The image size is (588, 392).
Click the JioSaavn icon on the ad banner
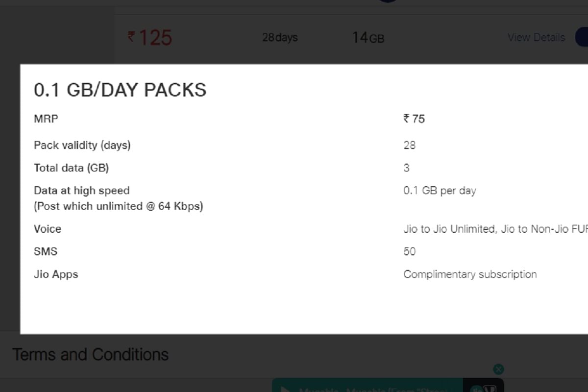tap(475, 390)
